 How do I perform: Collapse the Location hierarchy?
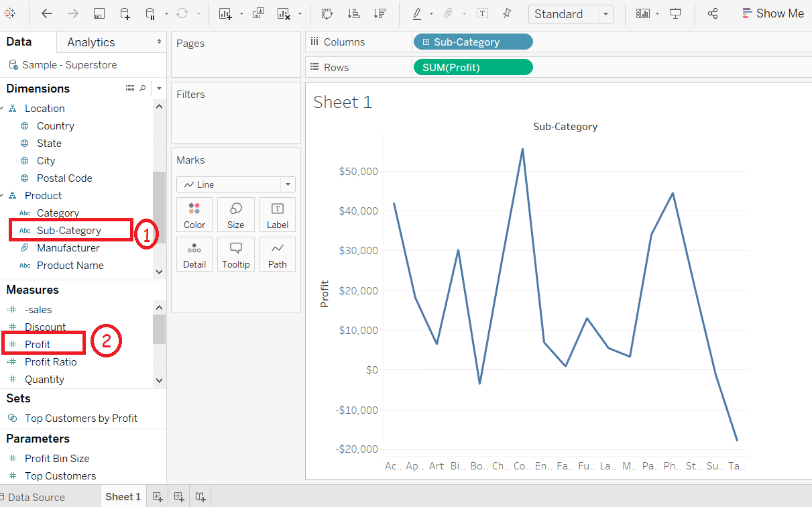(x=1, y=109)
